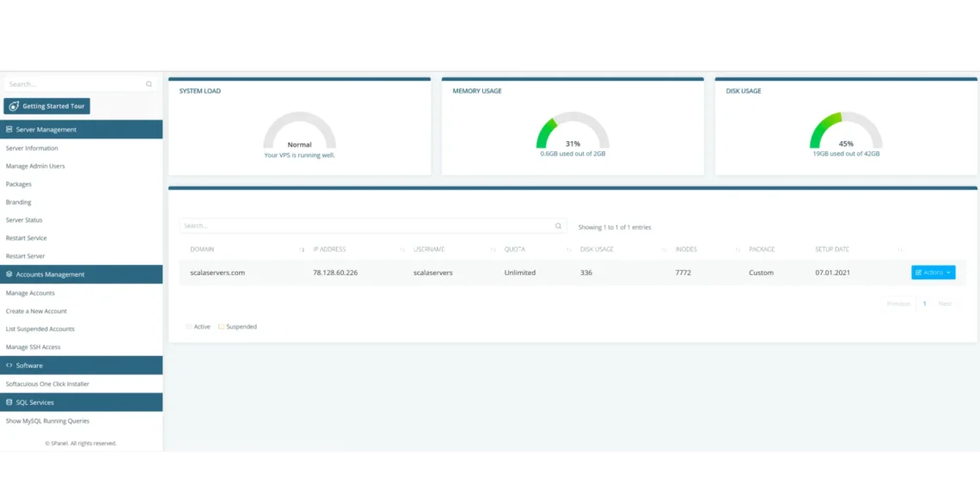The width and height of the screenshot is (980, 490).
Task: Open the Branding page
Action: point(18,203)
